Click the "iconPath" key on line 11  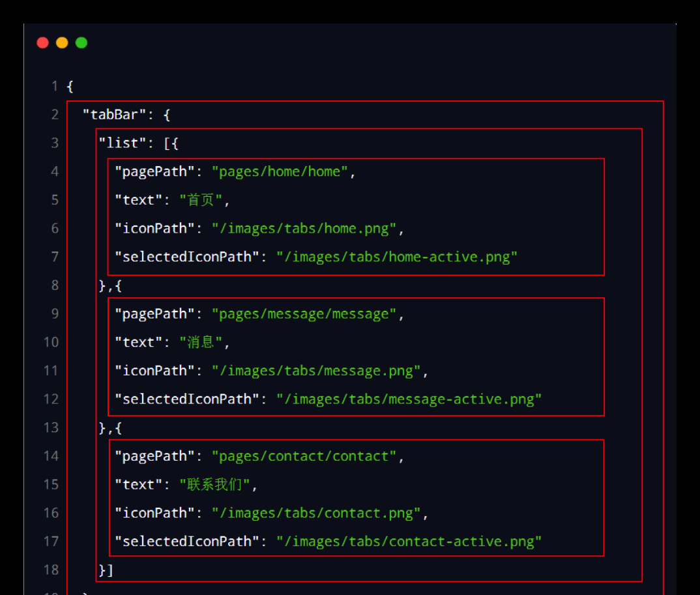[154, 371]
